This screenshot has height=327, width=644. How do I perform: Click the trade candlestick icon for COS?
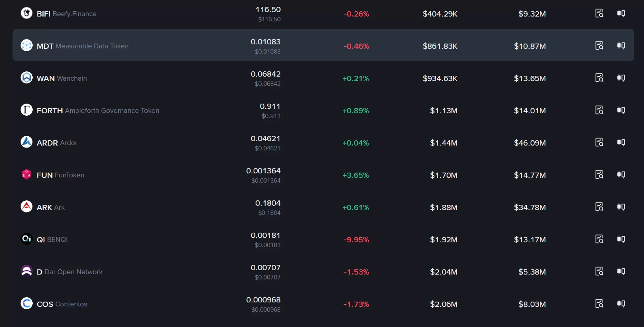pos(621,304)
